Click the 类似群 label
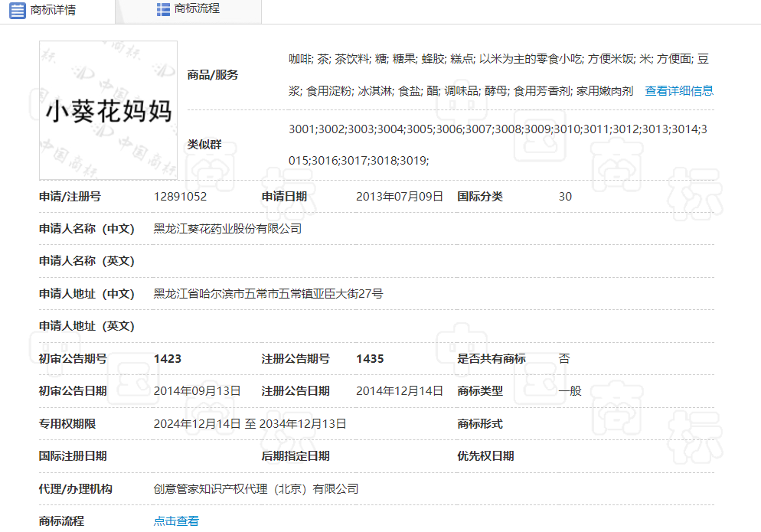Screen dimensions: 761x532 coord(204,145)
